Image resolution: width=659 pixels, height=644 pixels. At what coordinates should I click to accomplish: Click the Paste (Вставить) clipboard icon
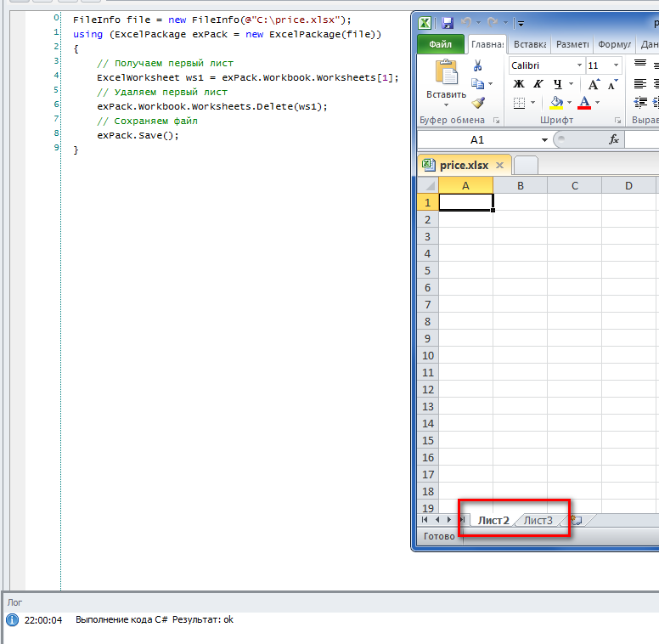tap(446, 75)
